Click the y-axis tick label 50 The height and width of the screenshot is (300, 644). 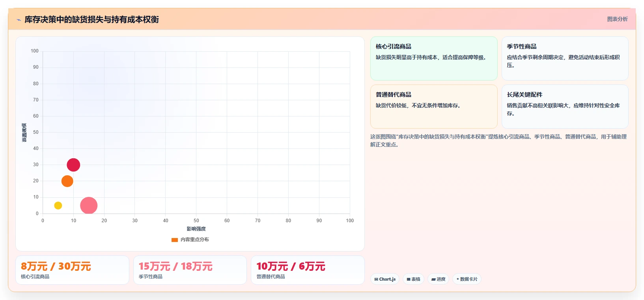click(36, 132)
